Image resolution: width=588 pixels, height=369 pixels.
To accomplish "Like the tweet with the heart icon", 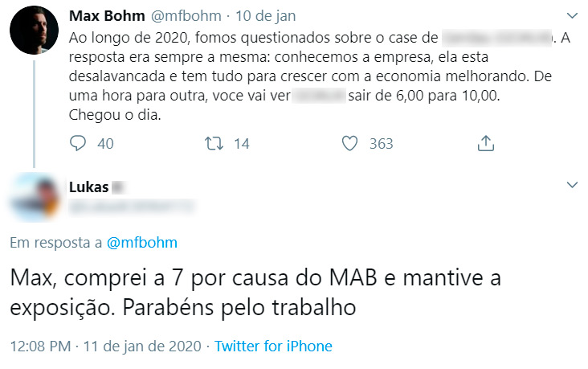I will point(350,144).
